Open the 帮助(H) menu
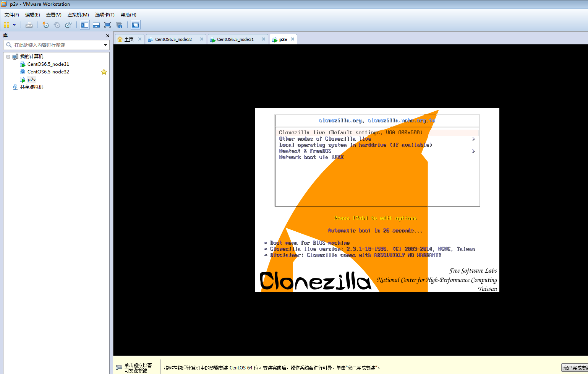588x374 pixels. coord(128,15)
